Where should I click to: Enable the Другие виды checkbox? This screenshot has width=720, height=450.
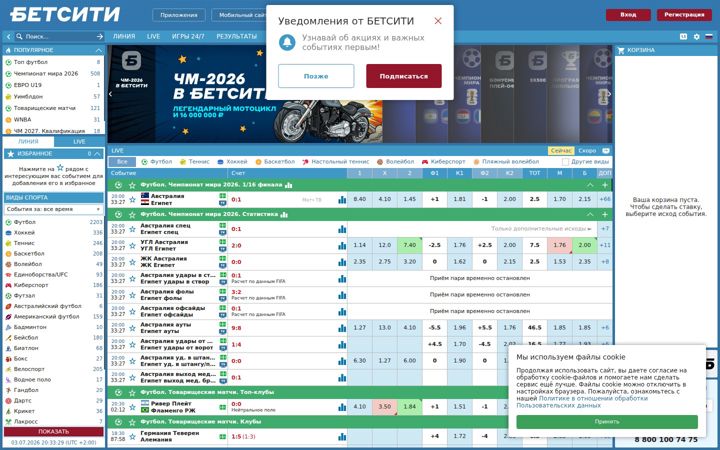565,162
